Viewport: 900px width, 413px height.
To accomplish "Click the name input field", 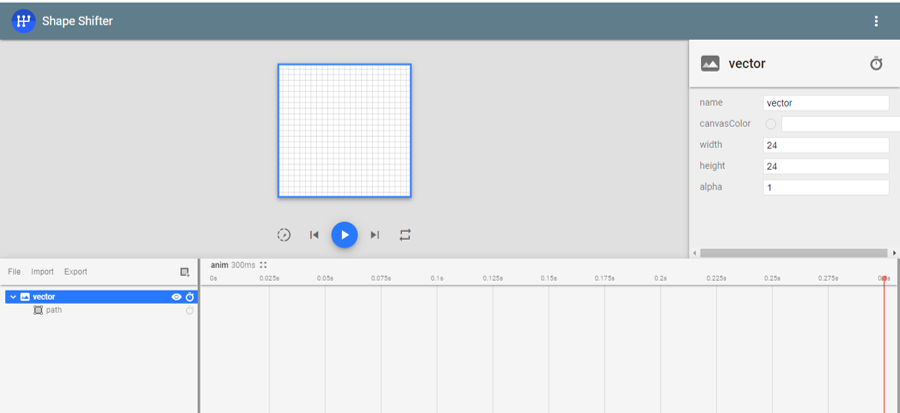I will (x=826, y=103).
